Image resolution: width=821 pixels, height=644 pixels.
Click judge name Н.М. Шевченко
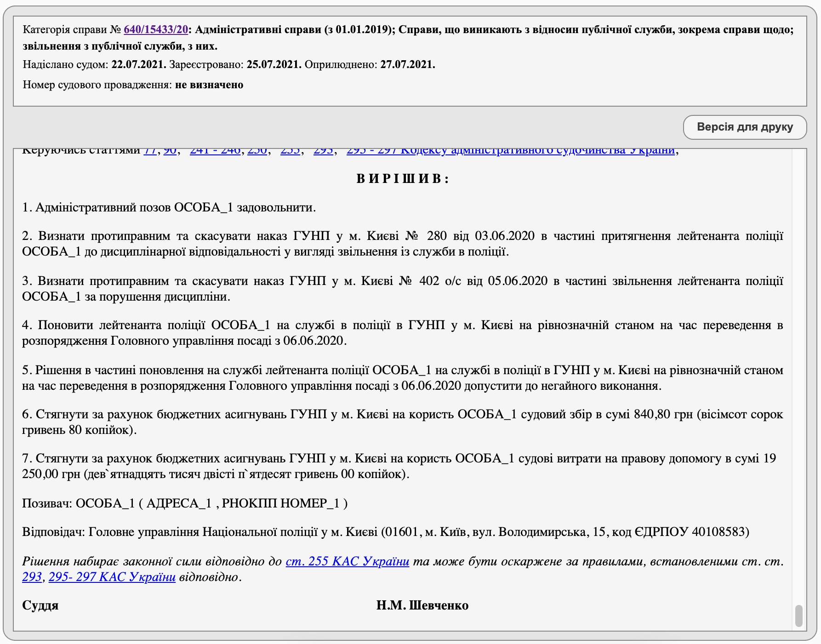click(x=422, y=605)
